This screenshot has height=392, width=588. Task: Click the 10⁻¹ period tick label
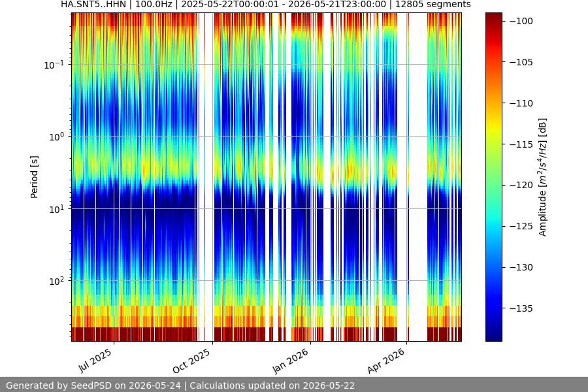point(54,65)
